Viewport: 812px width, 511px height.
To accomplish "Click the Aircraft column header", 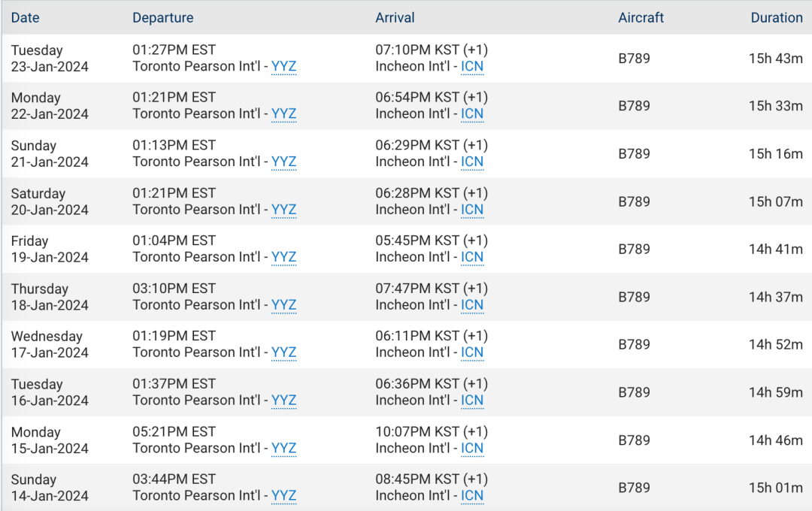I will click(641, 17).
